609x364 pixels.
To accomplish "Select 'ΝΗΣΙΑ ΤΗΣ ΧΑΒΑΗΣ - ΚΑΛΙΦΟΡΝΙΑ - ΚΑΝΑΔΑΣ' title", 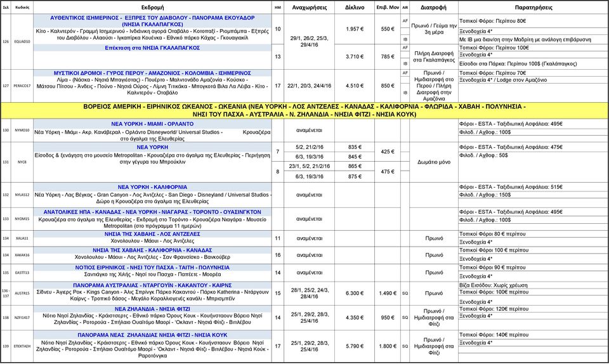I will 152,250.
